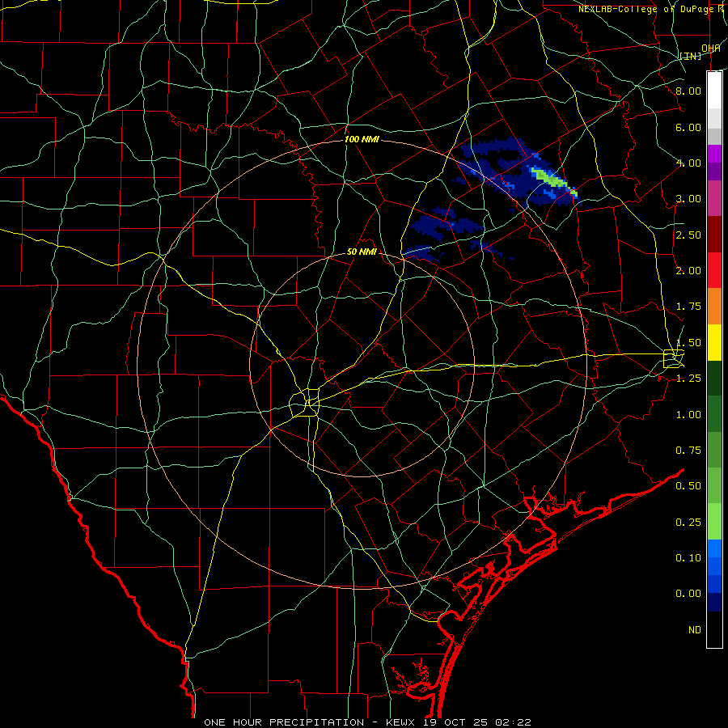
Task: Select the 0.75 legend label
Action: coord(688,451)
